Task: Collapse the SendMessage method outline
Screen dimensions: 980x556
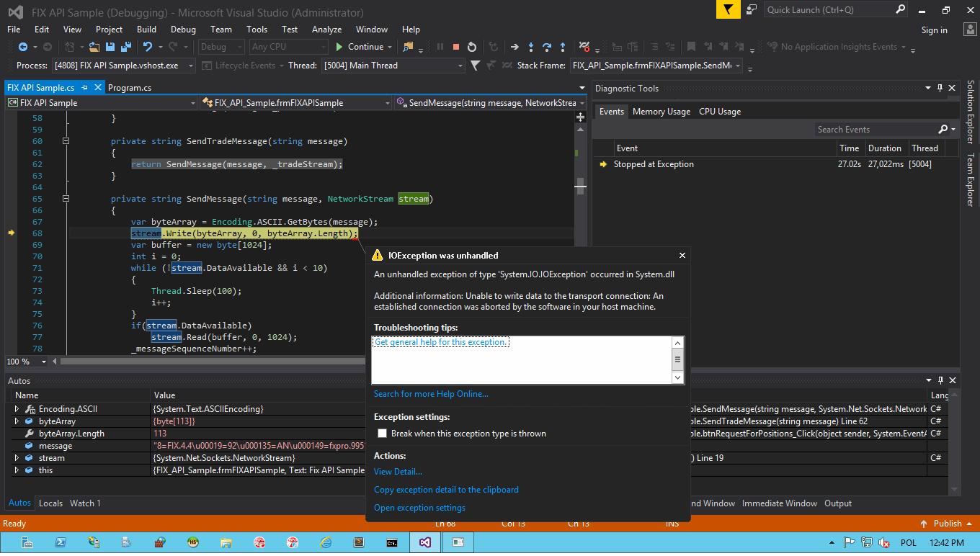Action: coord(66,199)
